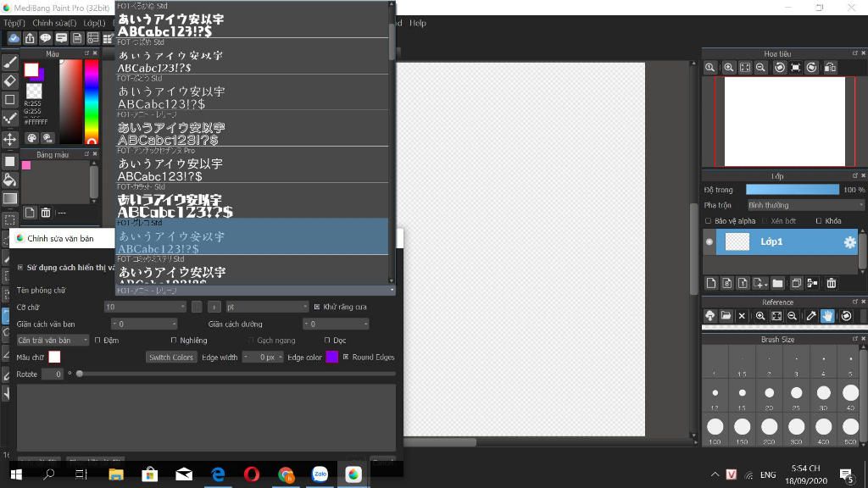Image resolution: width=868 pixels, height=488 pixels.
Task: Toggle the Round Edges checkbox
Action: (x=346, y=357)
